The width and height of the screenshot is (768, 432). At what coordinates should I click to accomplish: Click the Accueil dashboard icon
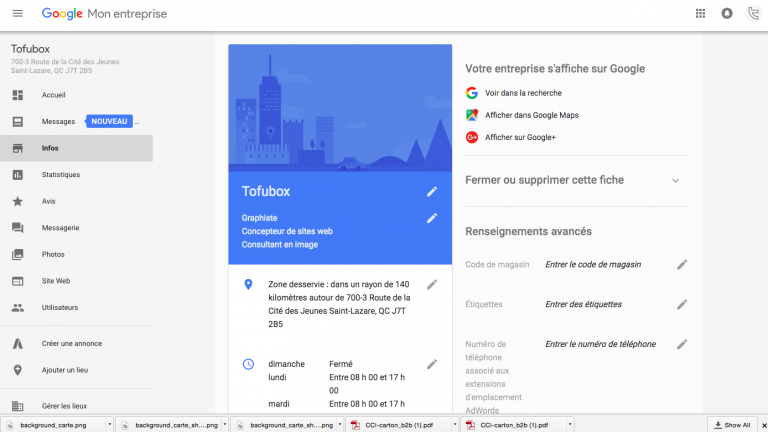[x=18, y=95]
